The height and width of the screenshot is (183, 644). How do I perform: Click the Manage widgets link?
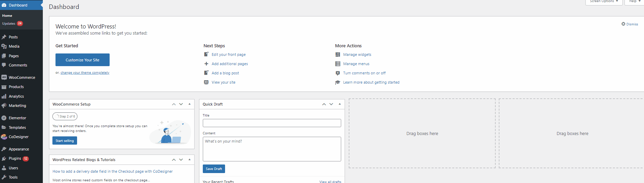[357, 54]
